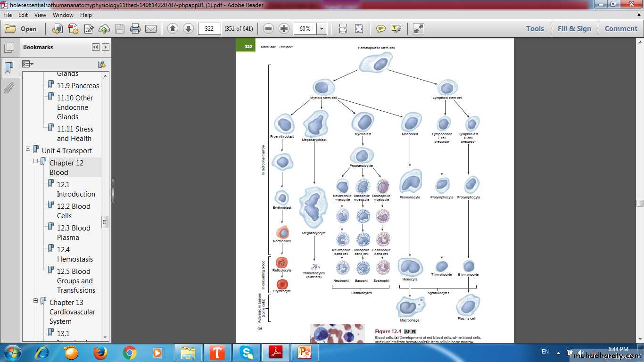Go to next page with down arrow
The width and height of the screenshot is (644, 362).
[x=188, y=29]
